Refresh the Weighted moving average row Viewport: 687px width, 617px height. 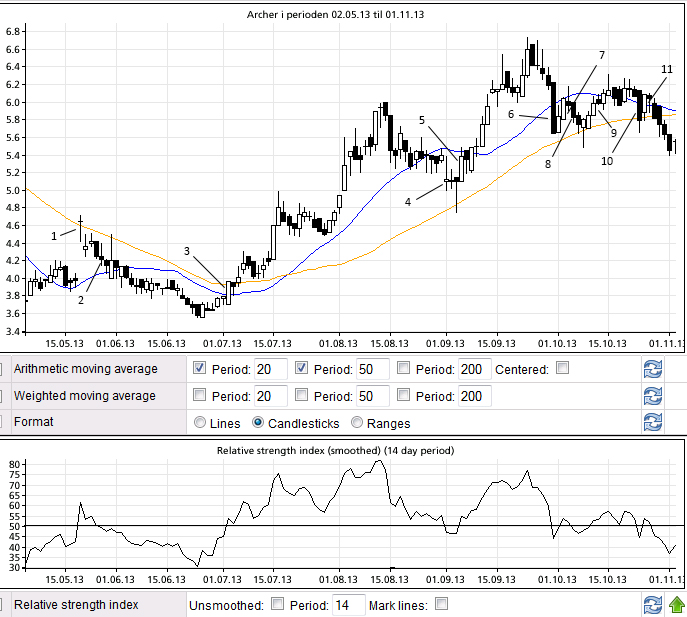click(653, 396)
